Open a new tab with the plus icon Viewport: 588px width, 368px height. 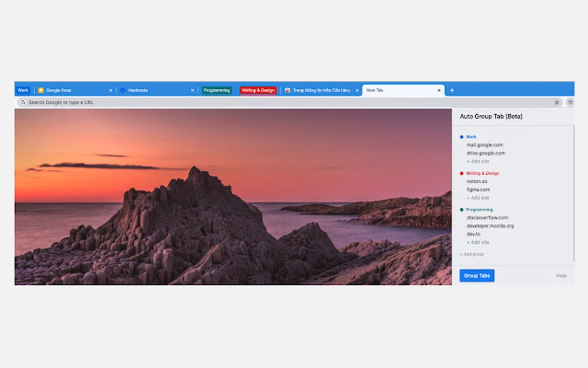pyautogui.click(x=452, y=90)
